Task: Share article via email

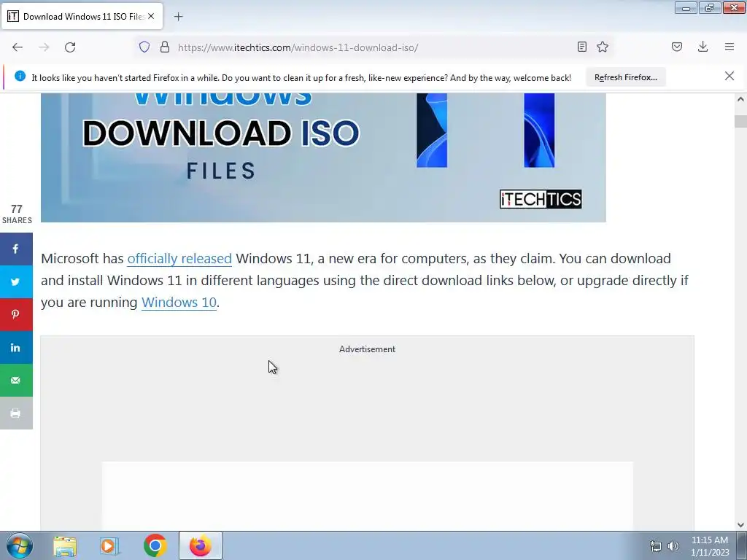Action: 16,381
